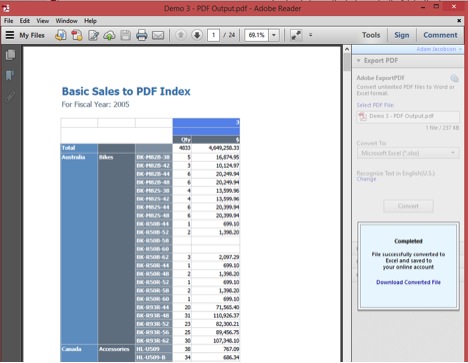This screenshot has height=363, width=468.
Task: Open the My Files menu button
Action: (x=25, y=35)
